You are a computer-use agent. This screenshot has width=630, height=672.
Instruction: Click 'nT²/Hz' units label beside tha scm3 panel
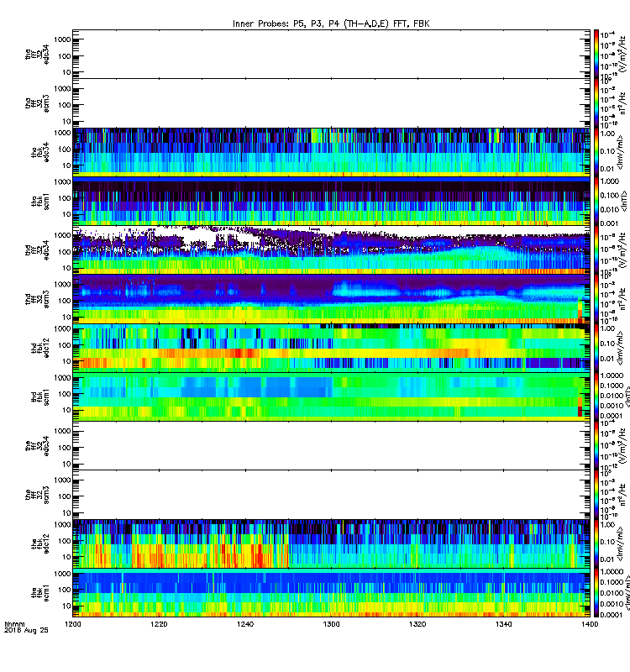coord(622,103)
